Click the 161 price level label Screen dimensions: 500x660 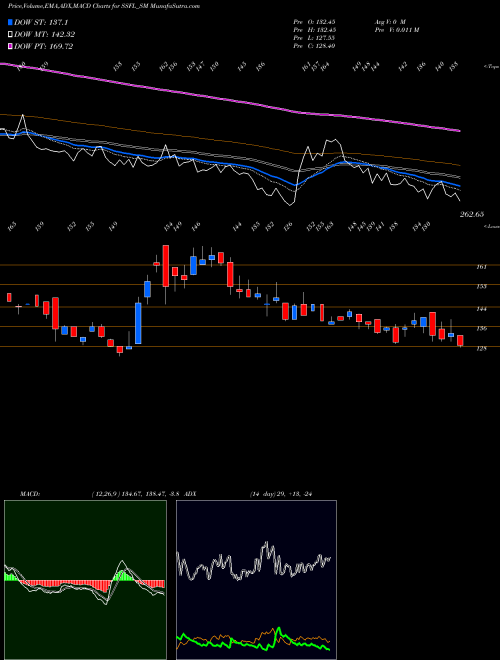tap(481, 266)
